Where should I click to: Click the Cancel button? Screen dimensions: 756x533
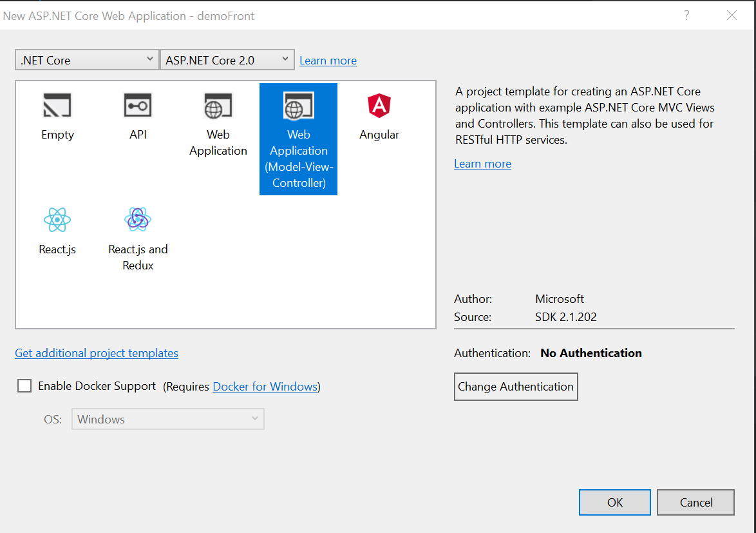[695, 502]
